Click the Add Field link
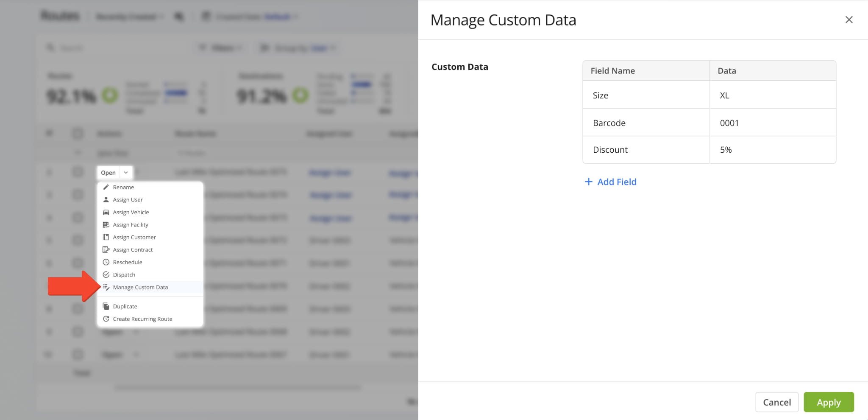 coord(611,182)
